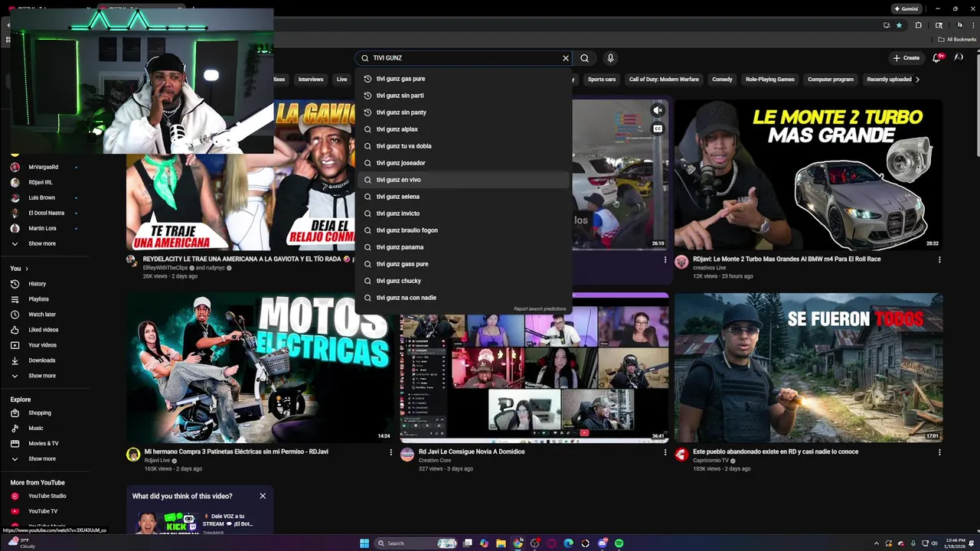Select suggestion 'tivi gunz sin panty'
980x551 pixels.
pyautogui.click(x=464, y=112)
